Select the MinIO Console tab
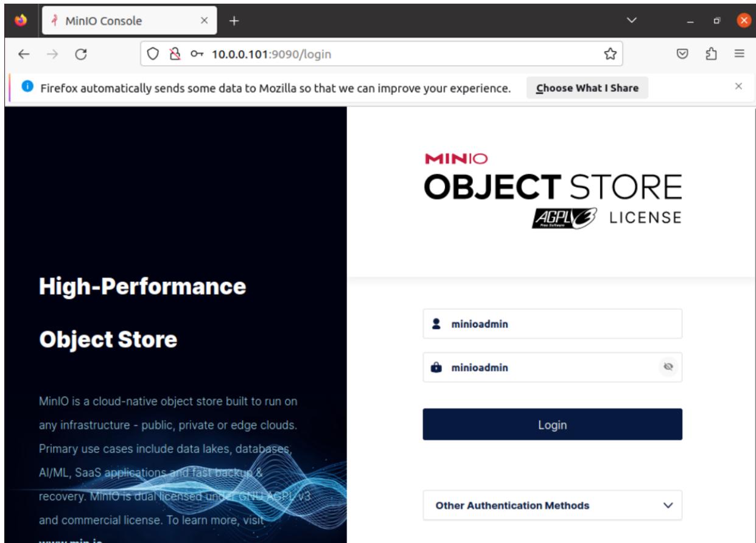 [x=130, y=21]
